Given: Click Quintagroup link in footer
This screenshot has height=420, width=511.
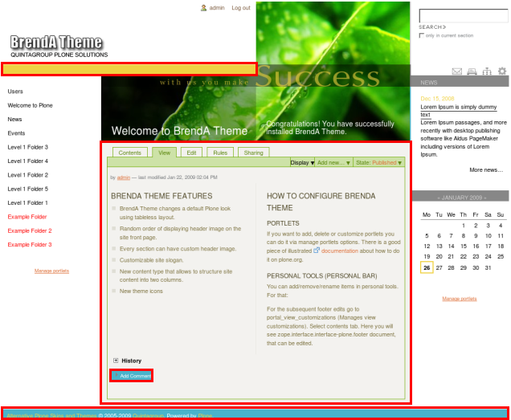Looking at the screenshot, I should tap(148, 415).
